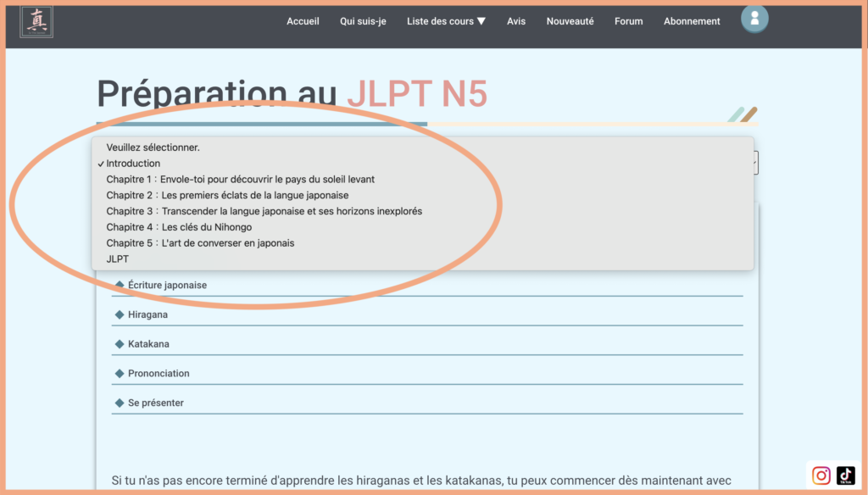Select Chapitre 1 Envole-toi option
The height and width of the screenshot is (495, 868).
[240, 180]
